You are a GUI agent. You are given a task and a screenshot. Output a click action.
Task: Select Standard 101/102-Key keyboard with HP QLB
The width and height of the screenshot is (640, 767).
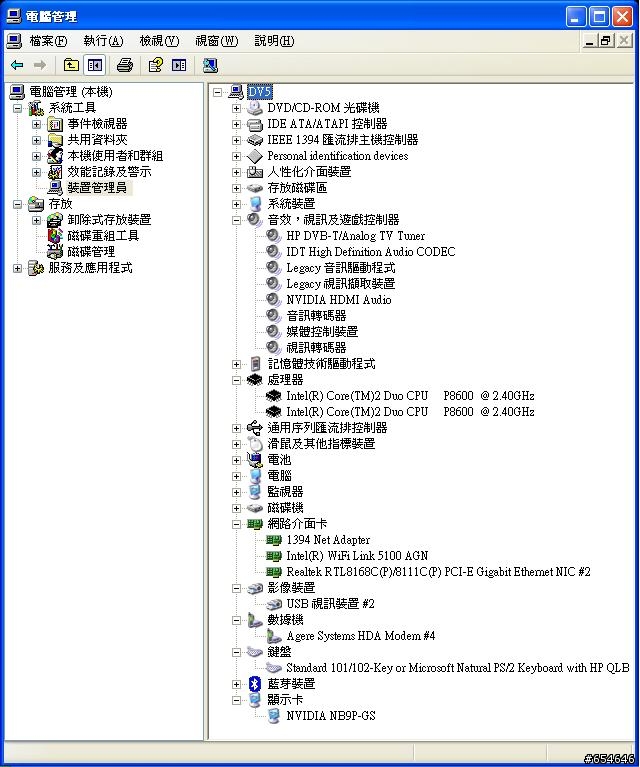[457, 668]
